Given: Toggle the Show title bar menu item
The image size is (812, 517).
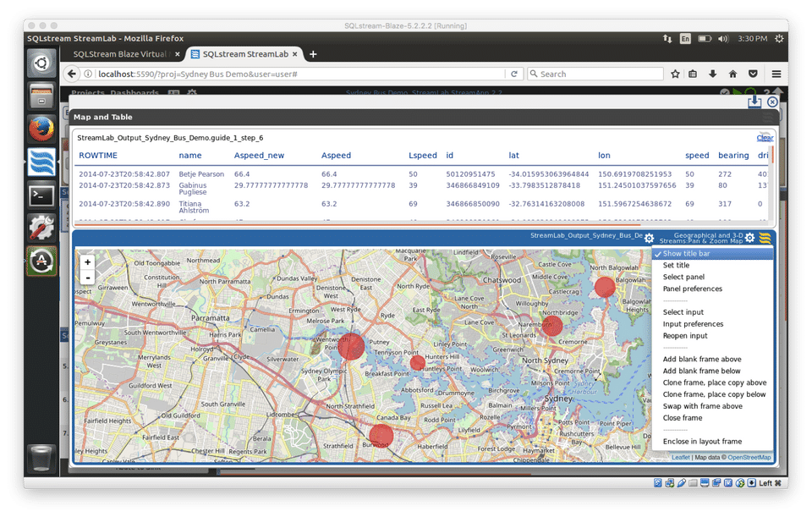Looking at the screenshot, I should (x=712, y=253).
